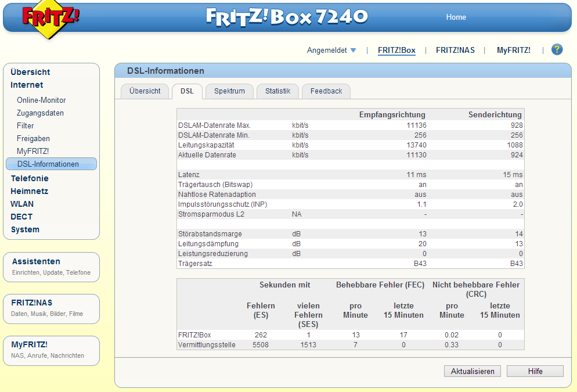577x392 pixels.
Task: Click Trägertausch (Bitswap) label
Action: point(215,185)
